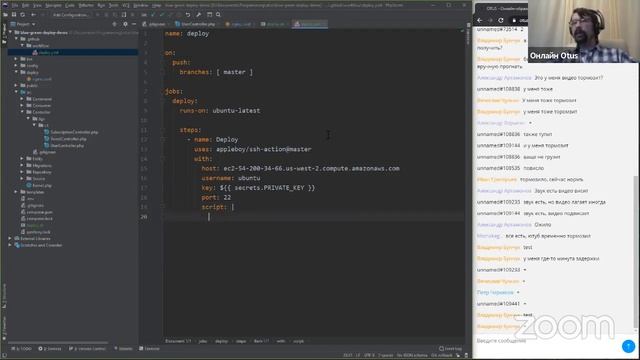Click the 'script:' breadcrumb
The width and height of the screenshot is (640, 360).
pos(299,341)
